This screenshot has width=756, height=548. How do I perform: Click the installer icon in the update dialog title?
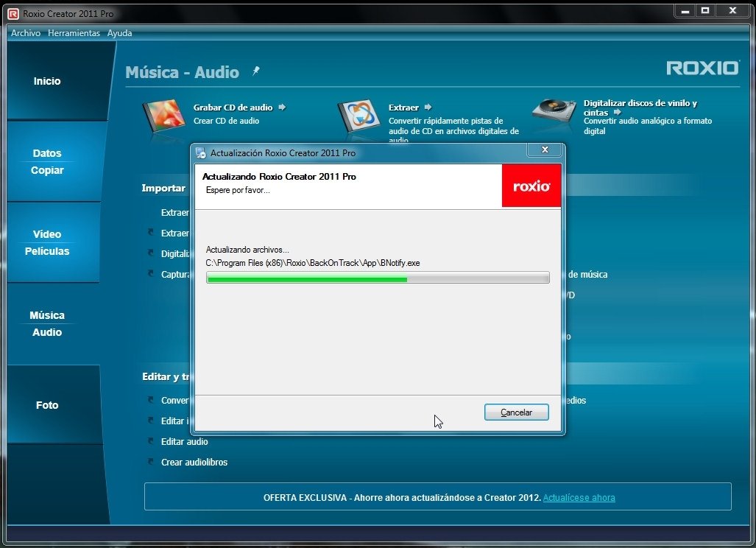(x=201, y=153)
